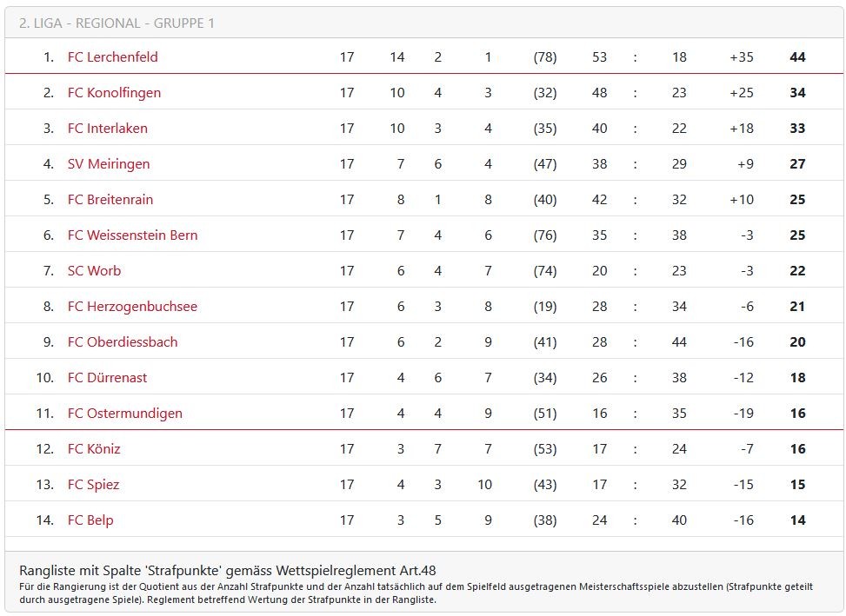
Task: Click FC Weissenstein Bern team name
Action: pyautogui.click(x=132, y=235)
